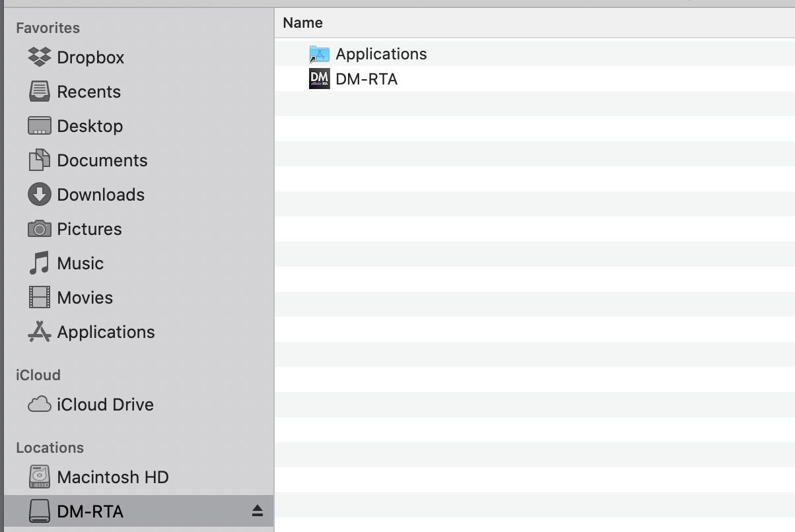The width and height of the screenshot is (795, 532).
Task: Click the Locations section heading
Action: tap(50, 448)
